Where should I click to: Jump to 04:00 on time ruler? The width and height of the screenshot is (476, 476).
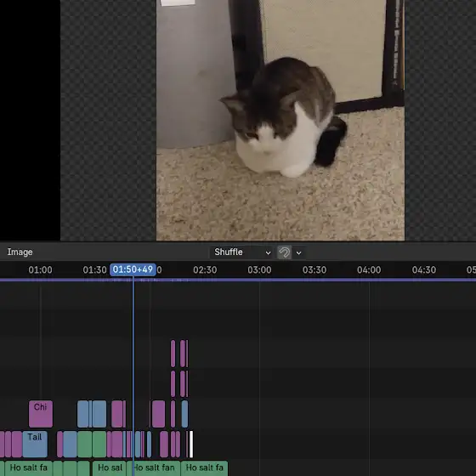coord(369,270)
